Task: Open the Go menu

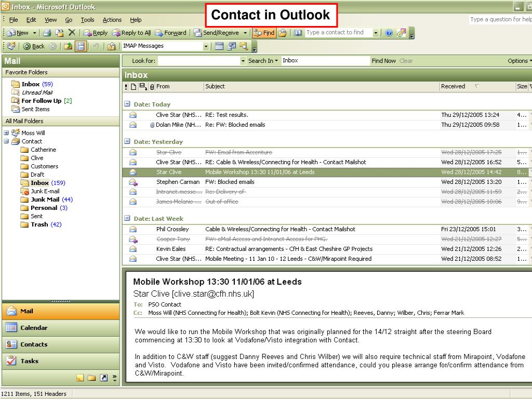Action: pos(69,20)
